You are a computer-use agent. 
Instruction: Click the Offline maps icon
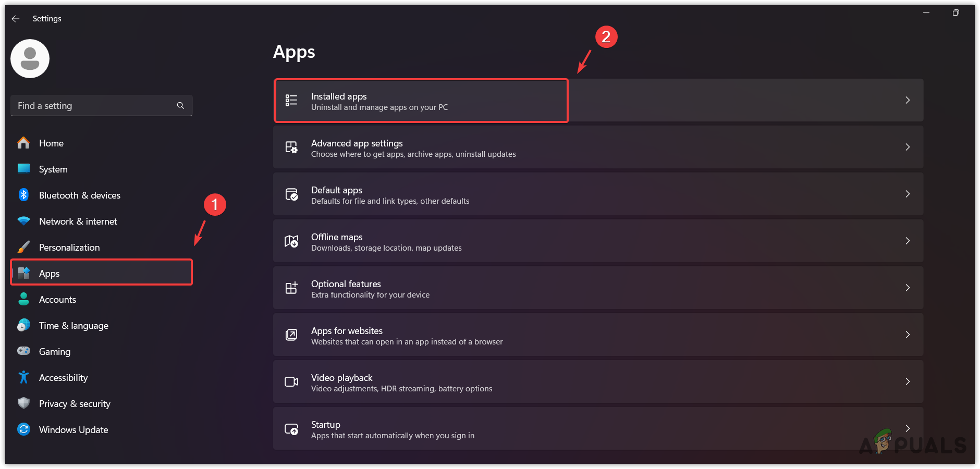pos(291,241)
